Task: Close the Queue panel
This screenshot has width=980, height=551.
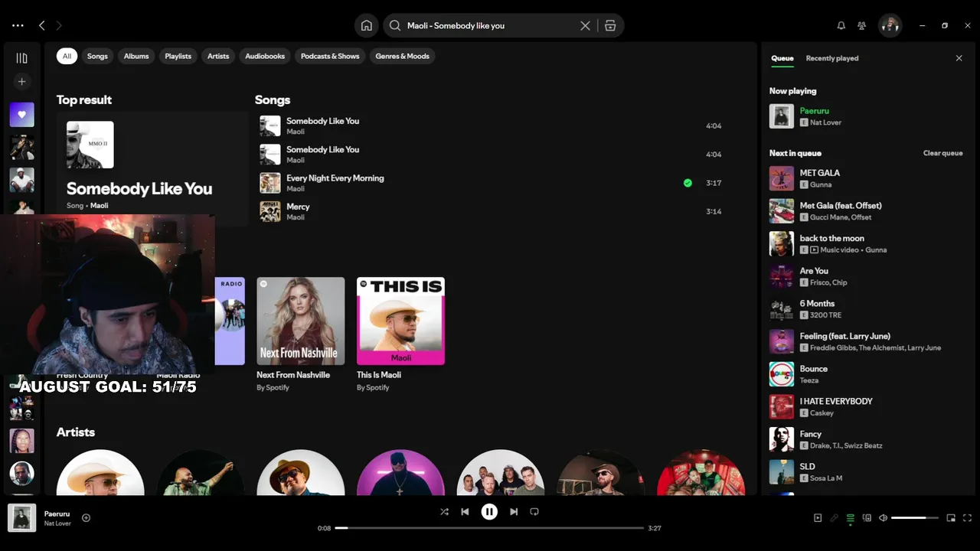Action: [x=959, y=58]
